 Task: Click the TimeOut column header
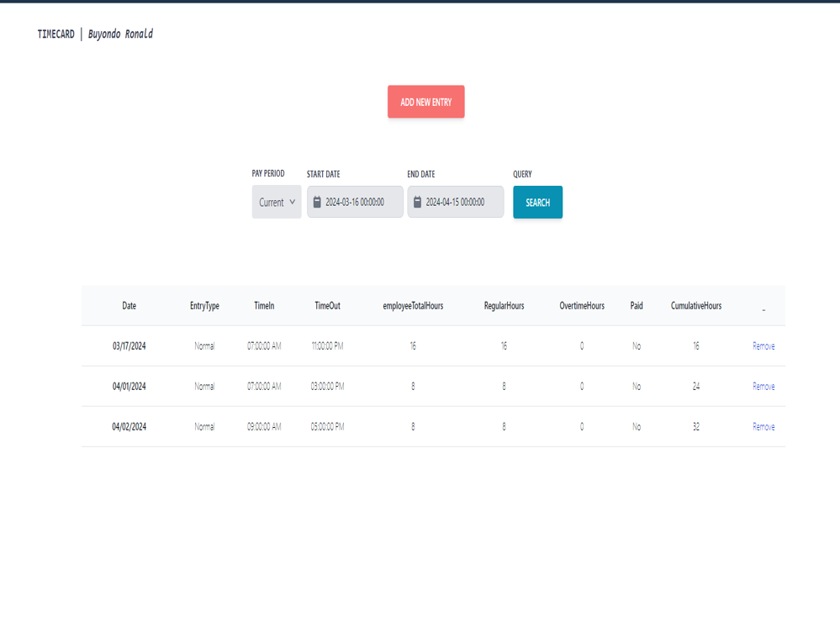[326, 306]
